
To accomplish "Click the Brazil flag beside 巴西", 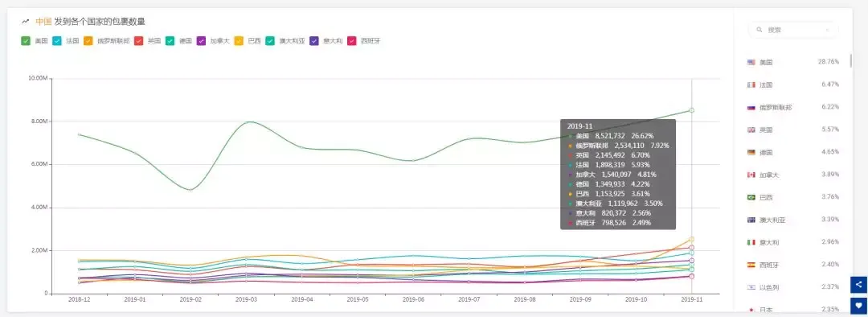I will 751,197.
